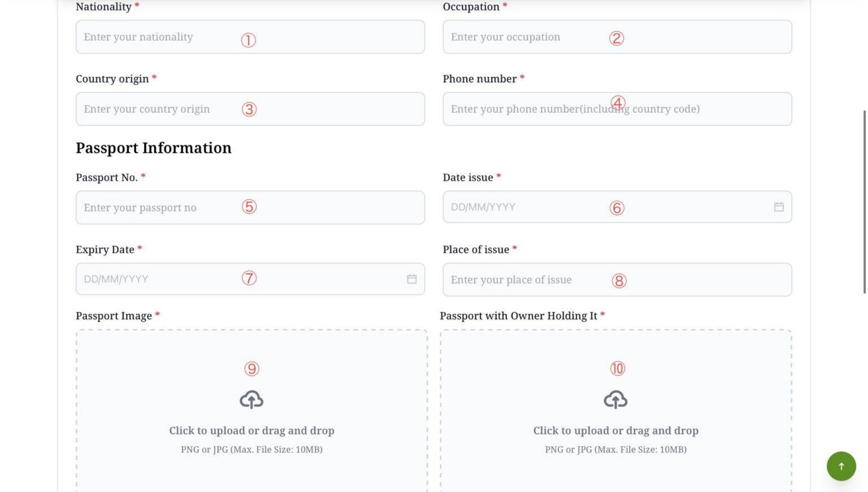The width and height of the screenshot is (868, 492).
Task: Open calendar picker for Expiry Date
Action: tap(411, 279)
